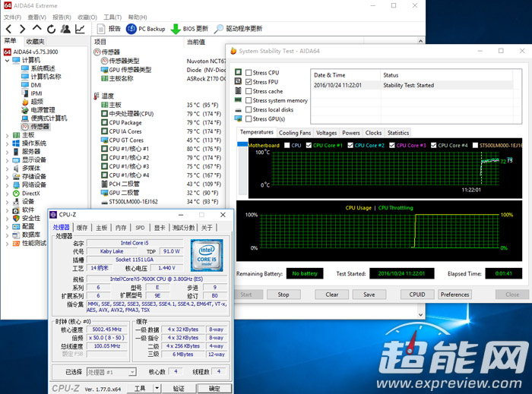Open the 报告(R) menu

[x=62, y=17]
